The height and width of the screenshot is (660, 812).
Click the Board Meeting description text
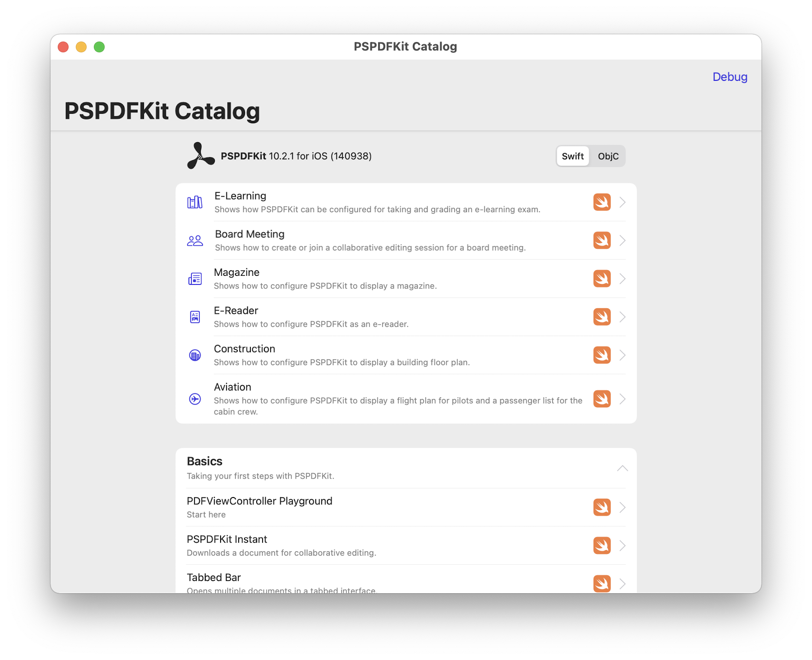(x=370, y=248)
